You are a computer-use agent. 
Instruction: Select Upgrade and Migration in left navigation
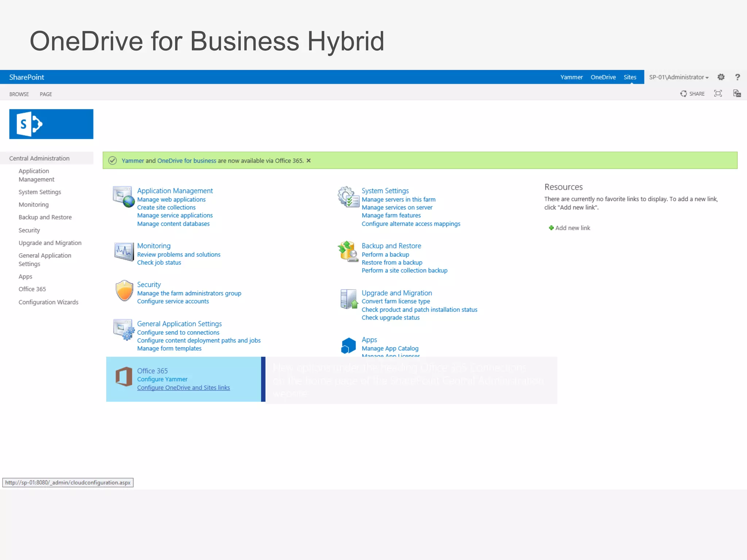point(50,243)
